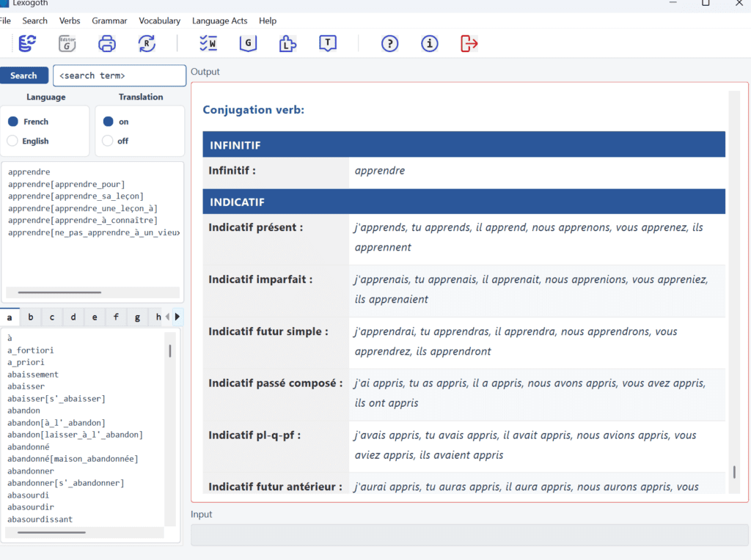Select 'a_priori' in word list
The image size is (751, 560).
[26, 362]
